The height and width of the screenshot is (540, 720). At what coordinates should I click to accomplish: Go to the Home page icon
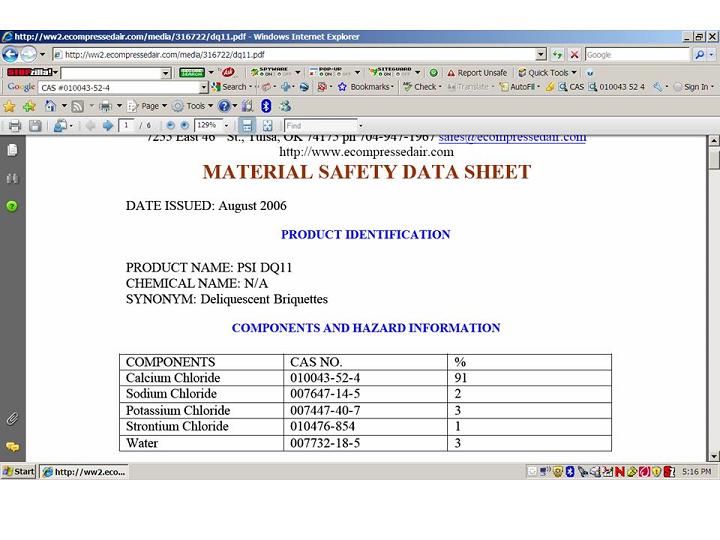point(51,107)
